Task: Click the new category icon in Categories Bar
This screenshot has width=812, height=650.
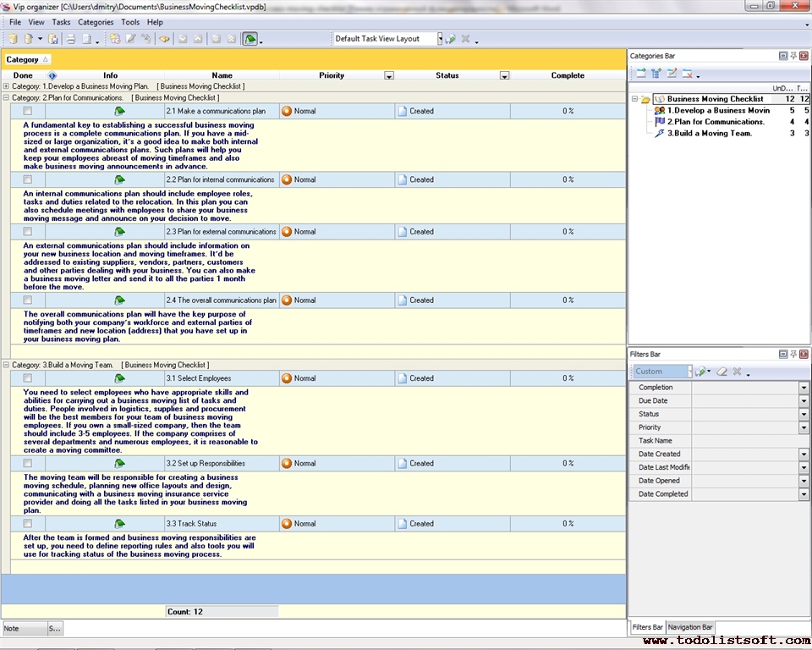Action: point(641,74)
